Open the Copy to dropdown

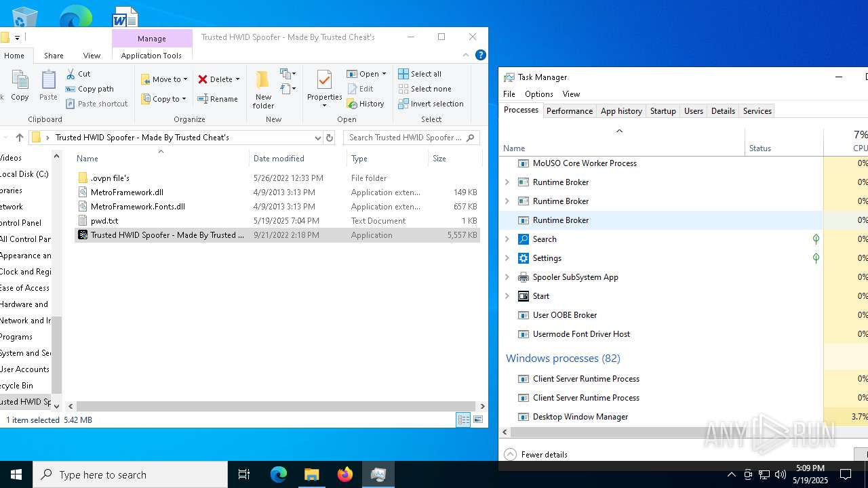click(164, 99)
